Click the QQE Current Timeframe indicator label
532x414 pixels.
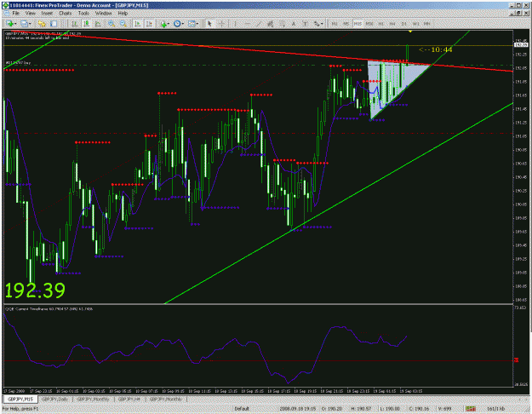pyautogui.click(x=49, y=308)
